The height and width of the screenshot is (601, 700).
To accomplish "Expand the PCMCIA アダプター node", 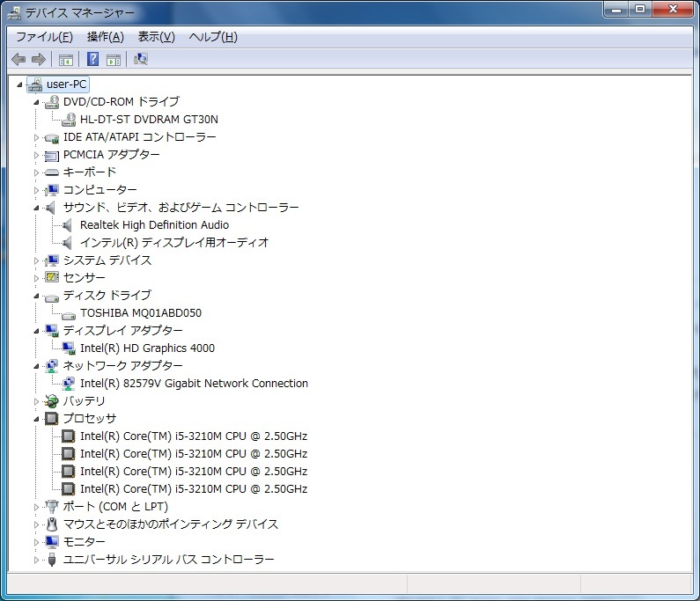I will (36, 155).
